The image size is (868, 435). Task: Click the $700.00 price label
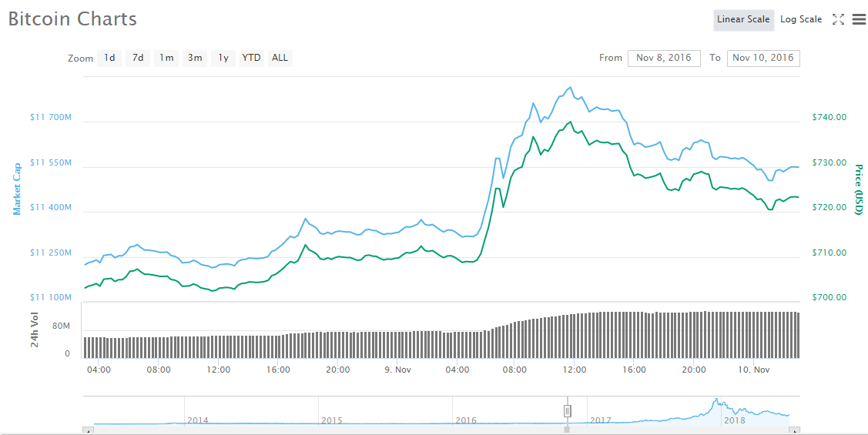click(x=829, y=298)
